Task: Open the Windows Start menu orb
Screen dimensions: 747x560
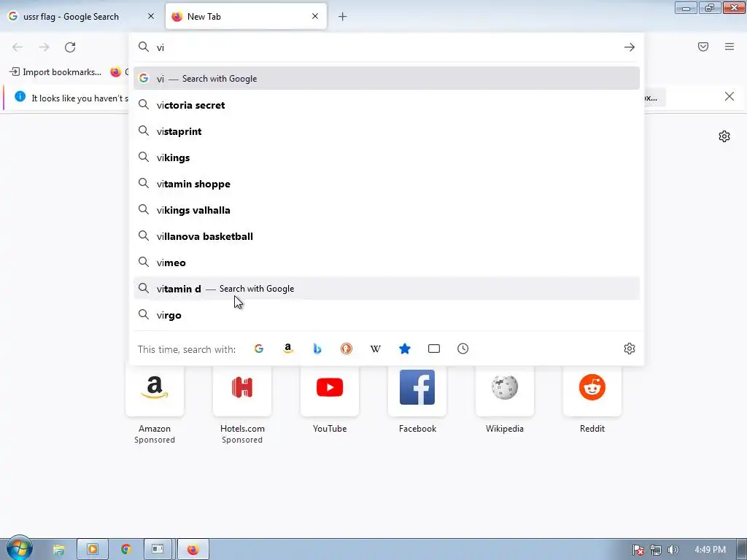Action: point(19,548)
